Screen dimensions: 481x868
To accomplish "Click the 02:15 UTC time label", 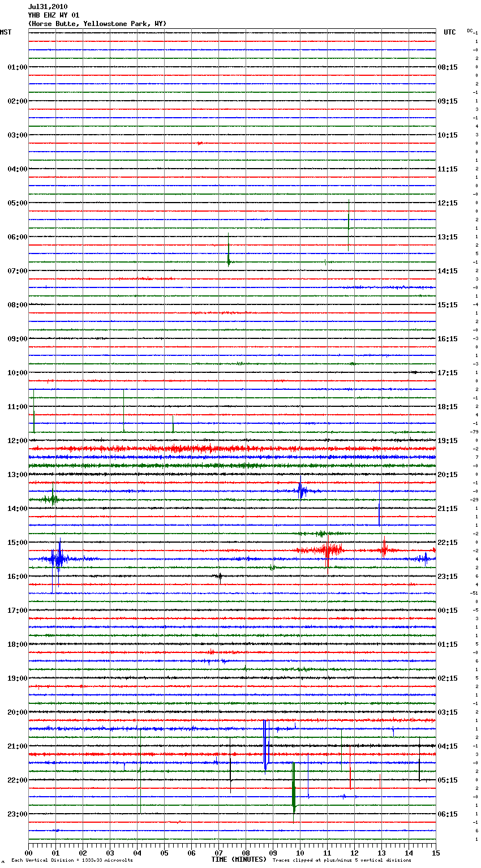I will (x=448, y=678).
